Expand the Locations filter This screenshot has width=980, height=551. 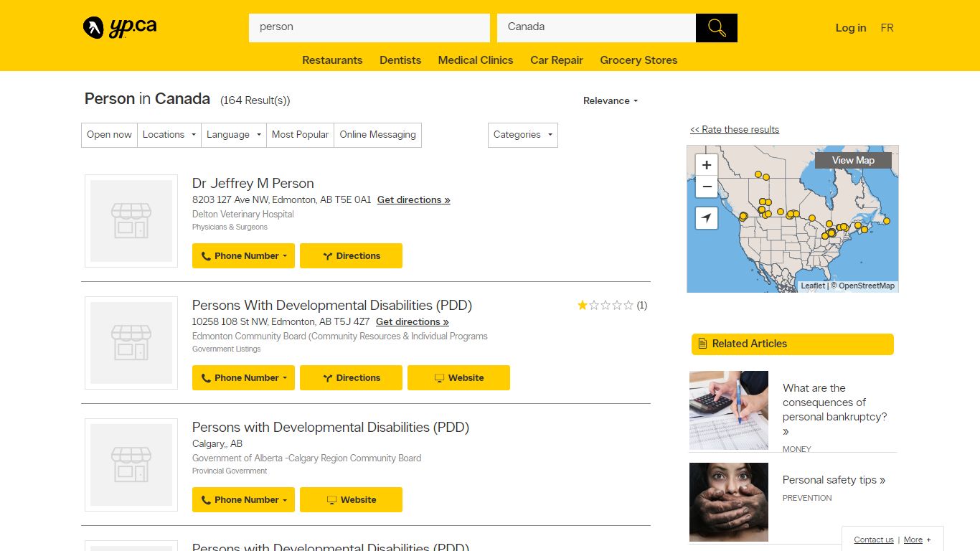click(169, 135)
